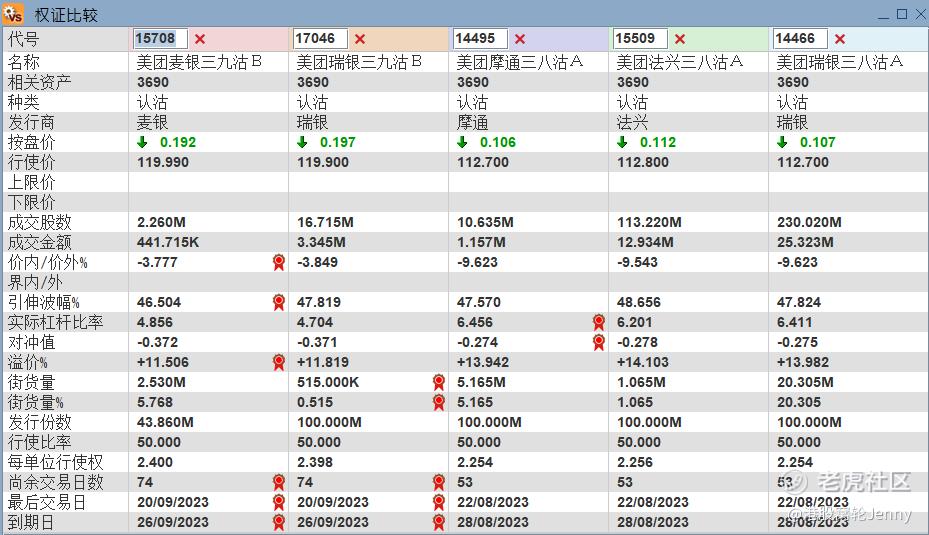
Task: Click red ribbon badge beside 6.456
Action: coord(599,322)
